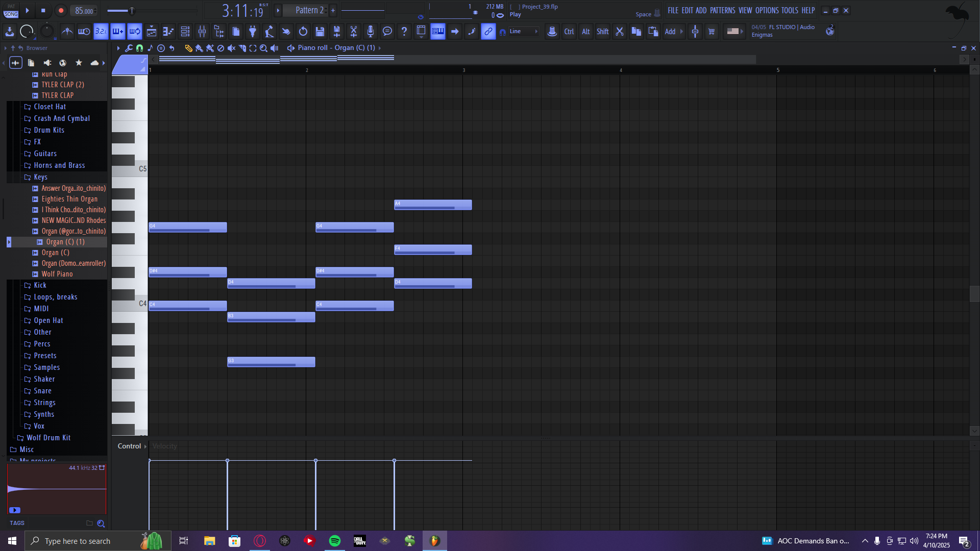The image size is (980, 551).
Task: Open the Control lane selector arrow
Action: [145, 446]
